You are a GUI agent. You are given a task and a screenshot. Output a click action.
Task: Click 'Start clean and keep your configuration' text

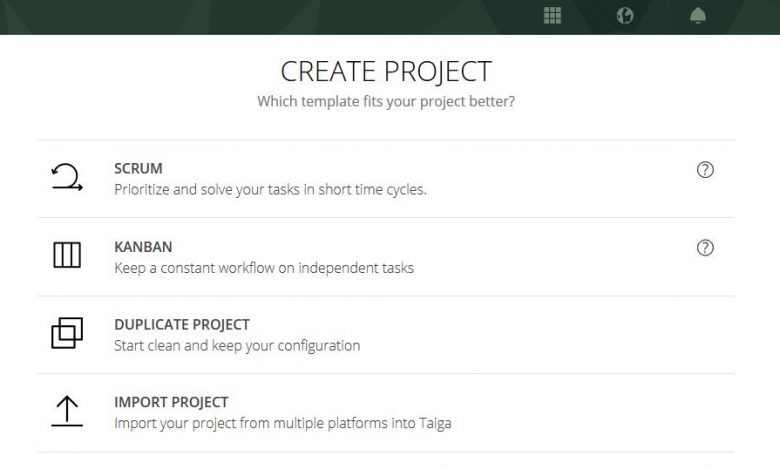(237, 346)
